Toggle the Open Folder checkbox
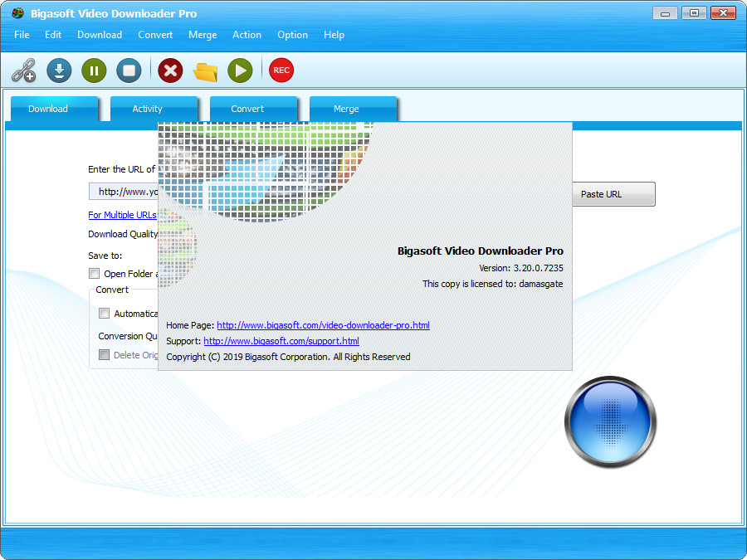 [x=95, y=273]
